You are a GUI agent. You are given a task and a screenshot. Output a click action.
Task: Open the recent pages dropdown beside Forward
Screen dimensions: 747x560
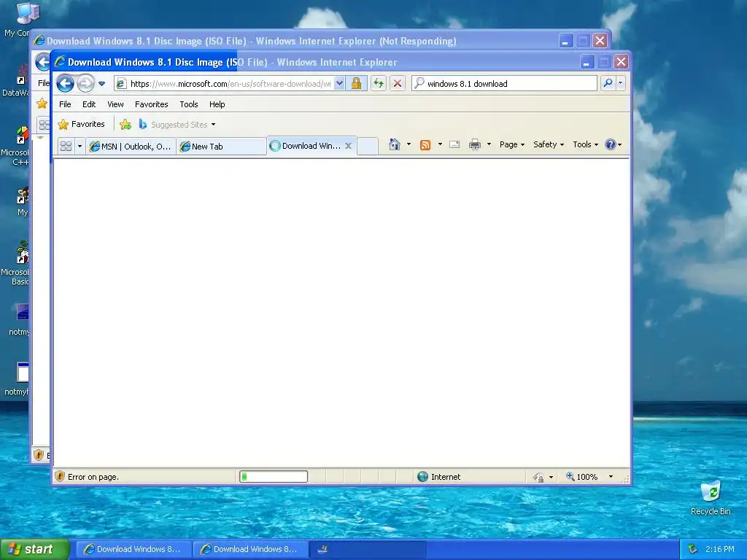click(x=101, y=84)
